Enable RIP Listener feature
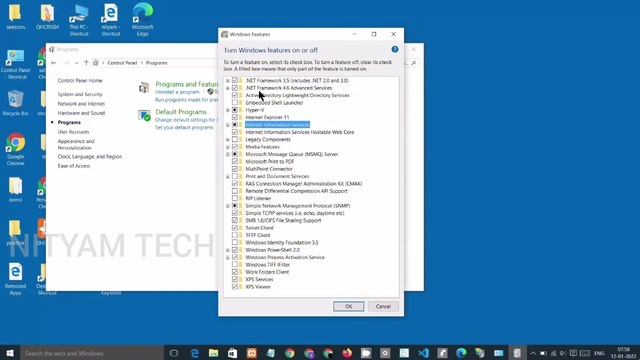The height and width of the screenshot is (360, 640). pyautogui.click(x=235, y=198)
